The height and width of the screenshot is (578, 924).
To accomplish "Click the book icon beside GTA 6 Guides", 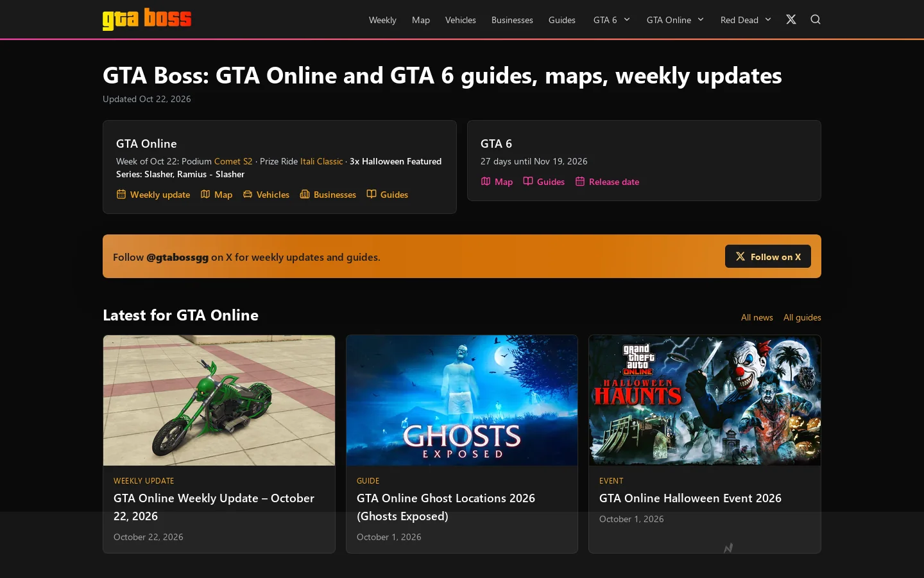I will (528, 181).
